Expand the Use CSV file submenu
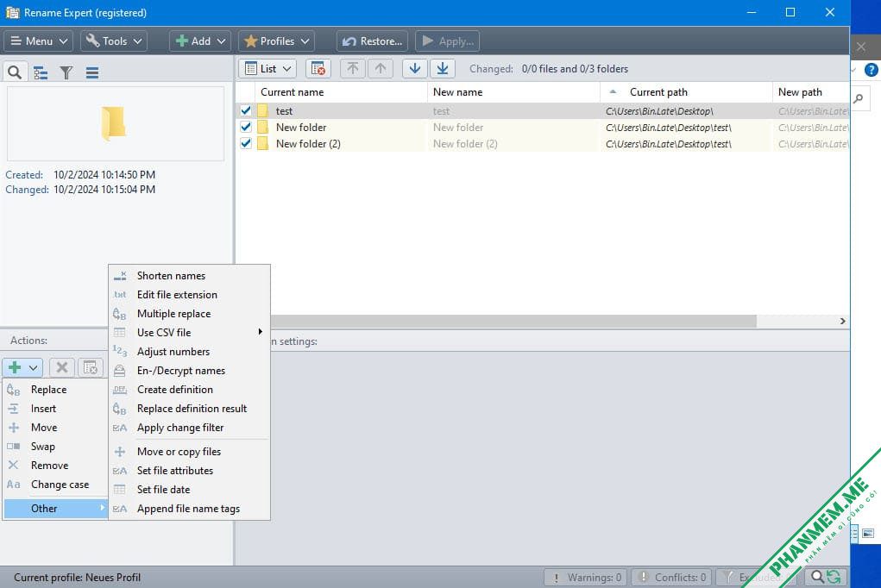The image size is (881, 588). coord(189,333)
